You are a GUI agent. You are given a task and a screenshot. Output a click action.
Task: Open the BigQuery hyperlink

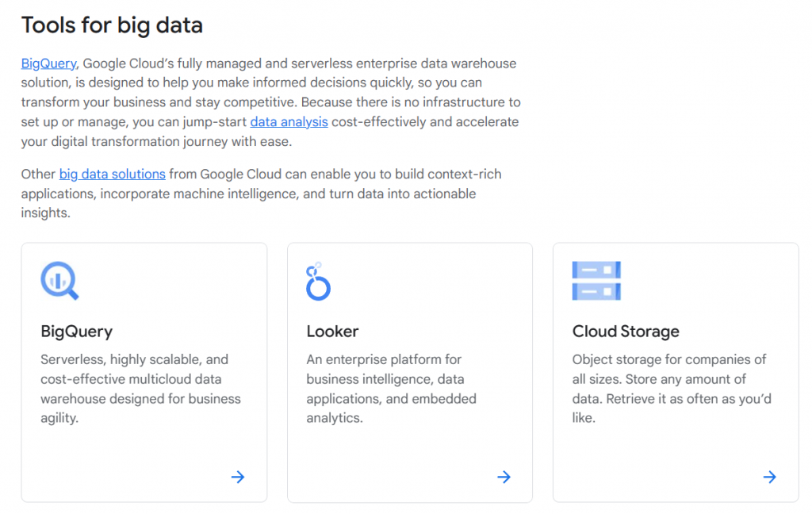47,63
